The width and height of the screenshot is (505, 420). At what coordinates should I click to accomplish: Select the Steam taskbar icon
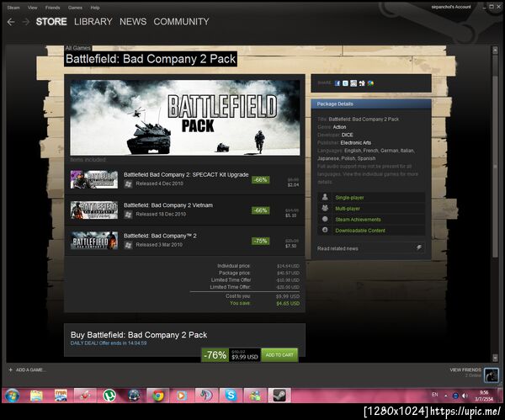coord(279,396)
